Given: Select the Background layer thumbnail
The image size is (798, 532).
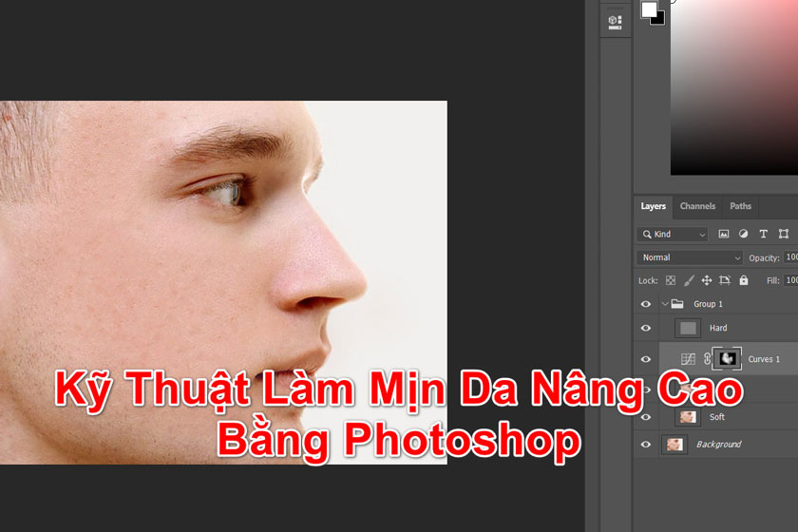Looking at the screenshot, I should (674, 445).
